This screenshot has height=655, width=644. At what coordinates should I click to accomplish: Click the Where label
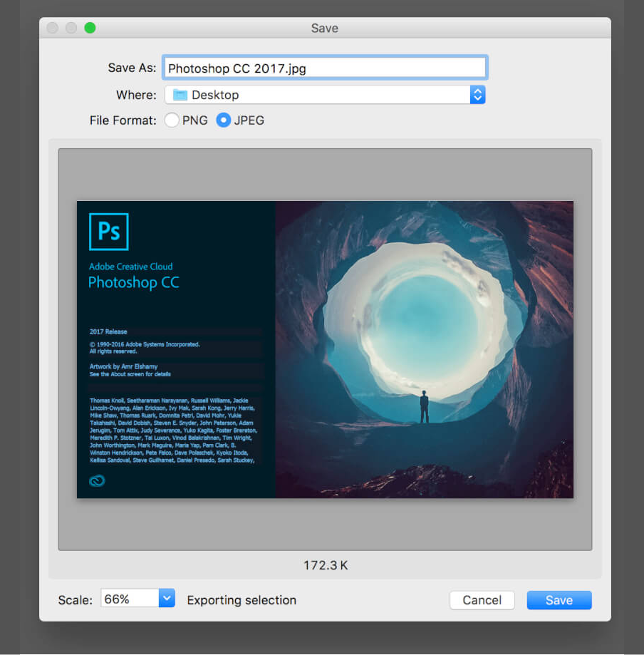[136, 95]
